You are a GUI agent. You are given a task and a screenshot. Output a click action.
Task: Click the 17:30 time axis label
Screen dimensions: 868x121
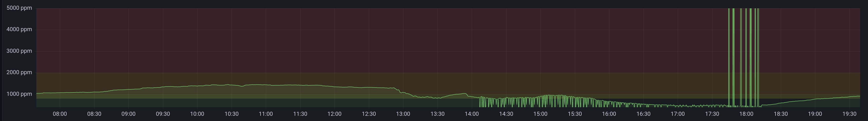point(712,114)
